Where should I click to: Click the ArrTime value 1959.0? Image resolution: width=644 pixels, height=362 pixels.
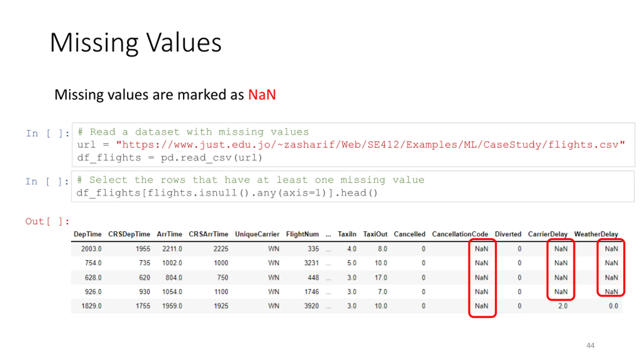pyautogui.click(x=172, y=306)
